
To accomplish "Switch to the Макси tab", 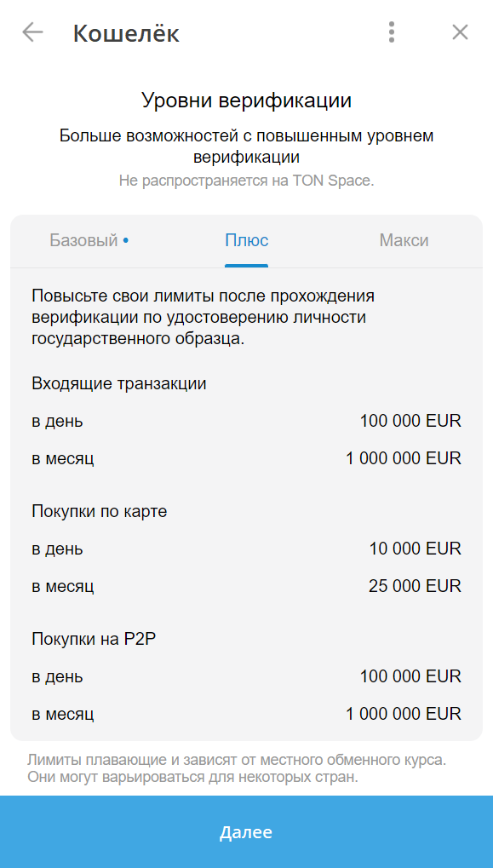I will (x=404, y=240).
